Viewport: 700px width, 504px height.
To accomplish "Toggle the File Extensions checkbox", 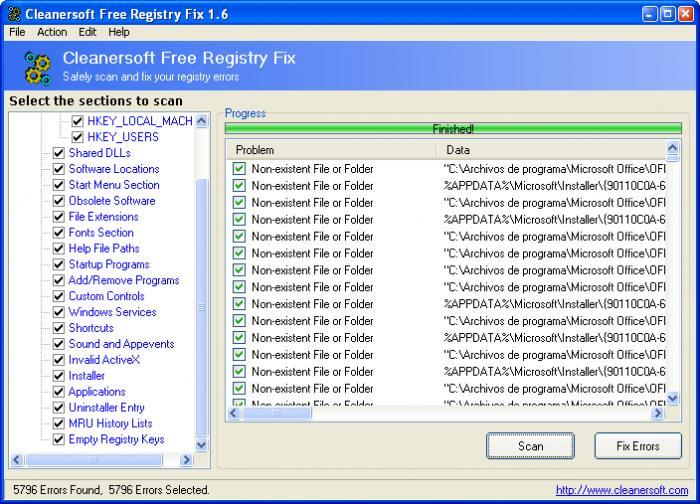I will 58,217.
